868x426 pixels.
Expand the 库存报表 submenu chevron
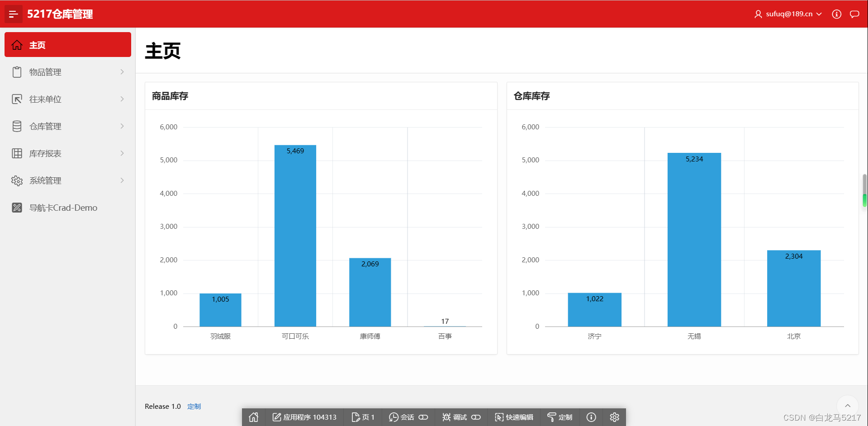(122, 153)
